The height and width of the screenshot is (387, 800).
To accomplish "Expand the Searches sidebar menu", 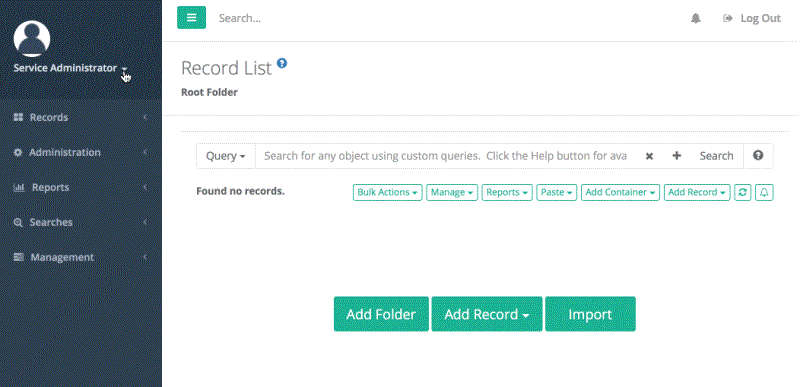I will [81, 222].
